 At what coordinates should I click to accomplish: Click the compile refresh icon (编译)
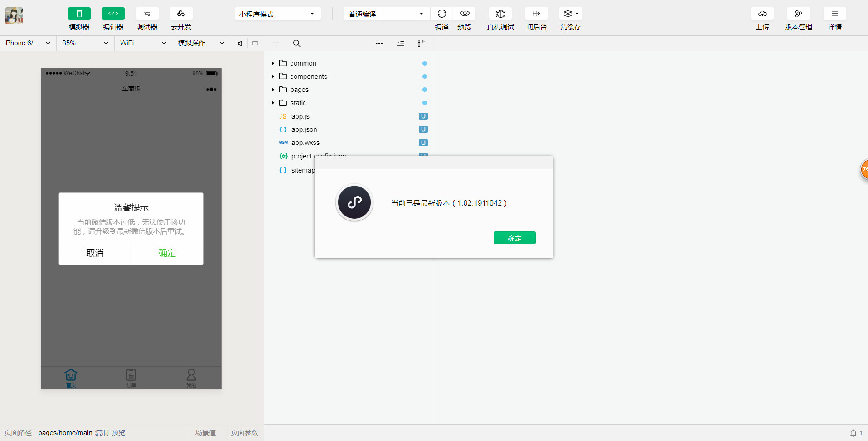(x=441, y=14)
